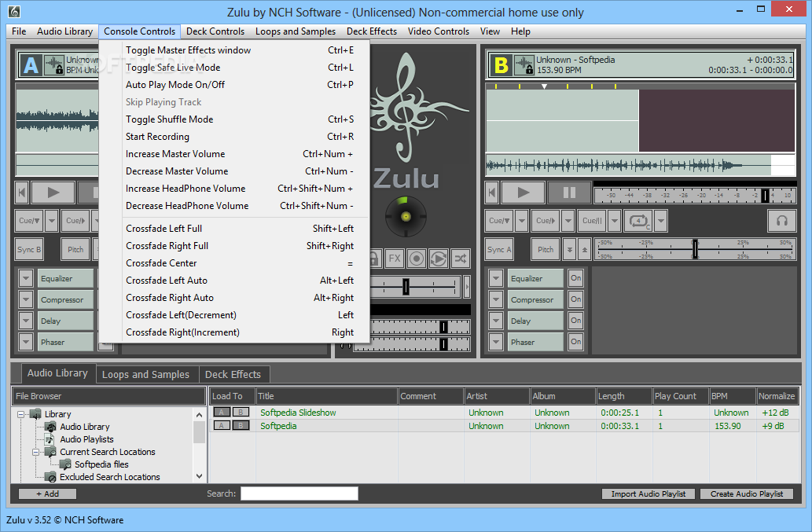This screenshot has width=812, height=532.
Task: Collapse Current Search Locations node
Action: point(35,452)
